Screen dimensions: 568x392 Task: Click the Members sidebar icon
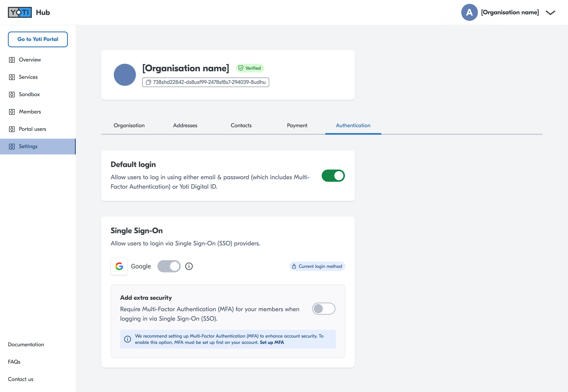click(x=12, y=112)
